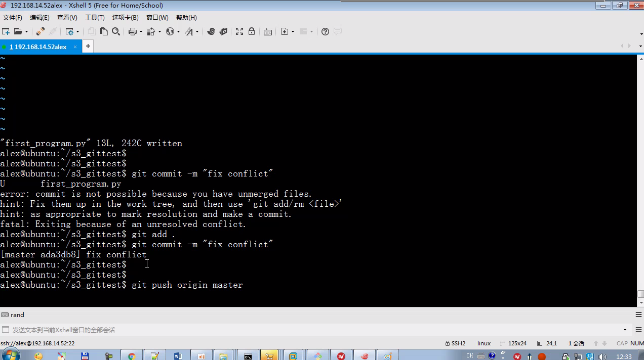Click the terminal vertical scrollbar thumb

click(x=640, y=294)
